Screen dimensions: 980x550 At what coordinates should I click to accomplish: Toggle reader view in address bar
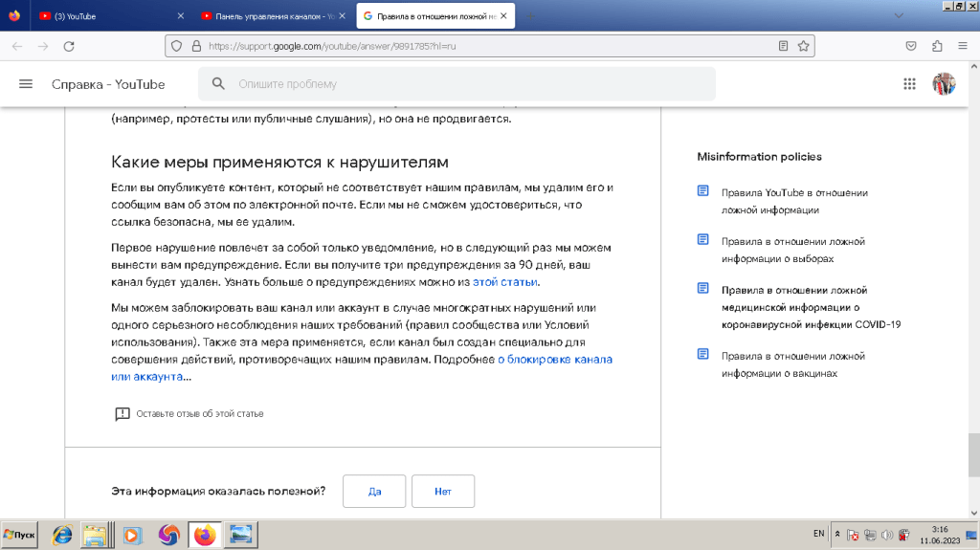[x=783, y=46]
